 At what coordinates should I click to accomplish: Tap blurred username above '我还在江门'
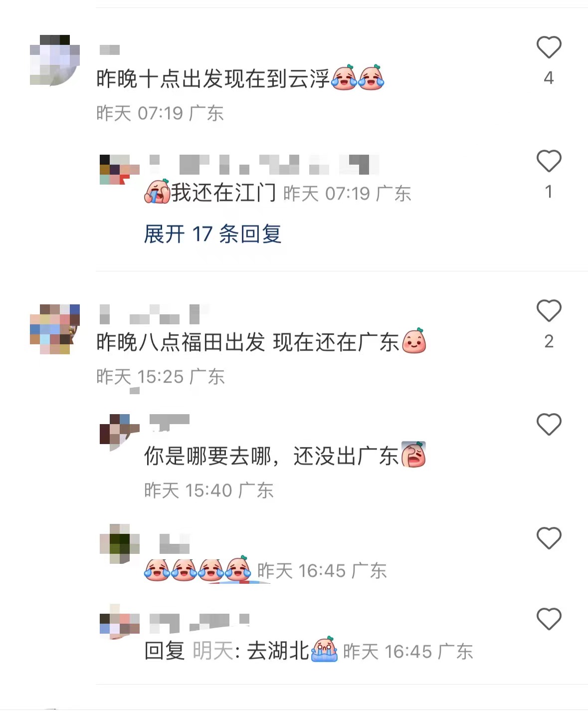pyautogui.click(x=264, y=165)
